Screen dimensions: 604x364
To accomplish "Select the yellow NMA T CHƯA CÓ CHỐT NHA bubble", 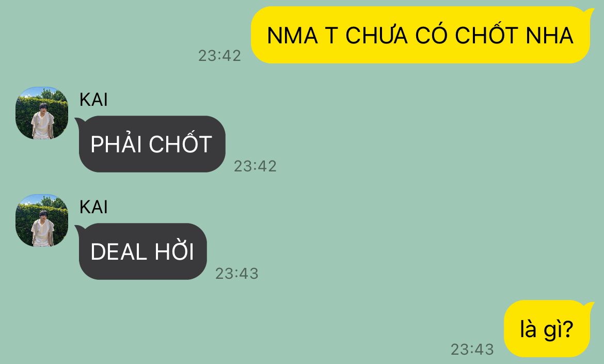I will click(420, 35).
